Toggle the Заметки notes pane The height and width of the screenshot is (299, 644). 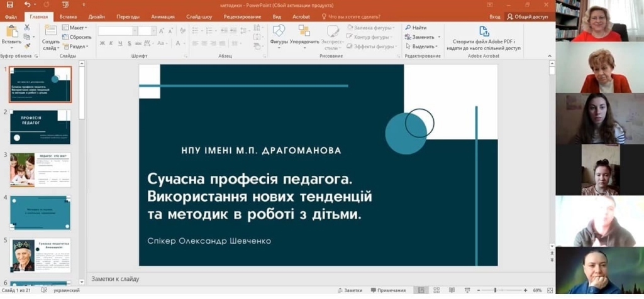coord(350,290)
